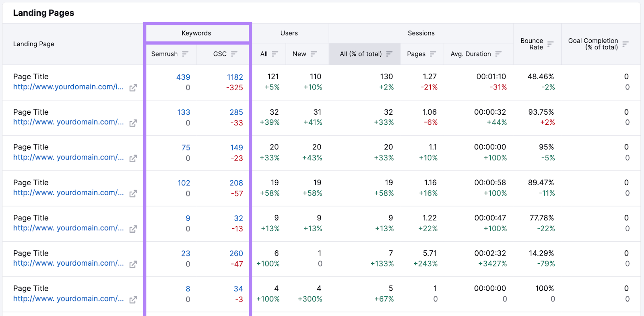Image resolution: width=644 pixels, height=316 pixels.
Task: Sort by Goal Completion column icon
Action: [x=625, y=44]
